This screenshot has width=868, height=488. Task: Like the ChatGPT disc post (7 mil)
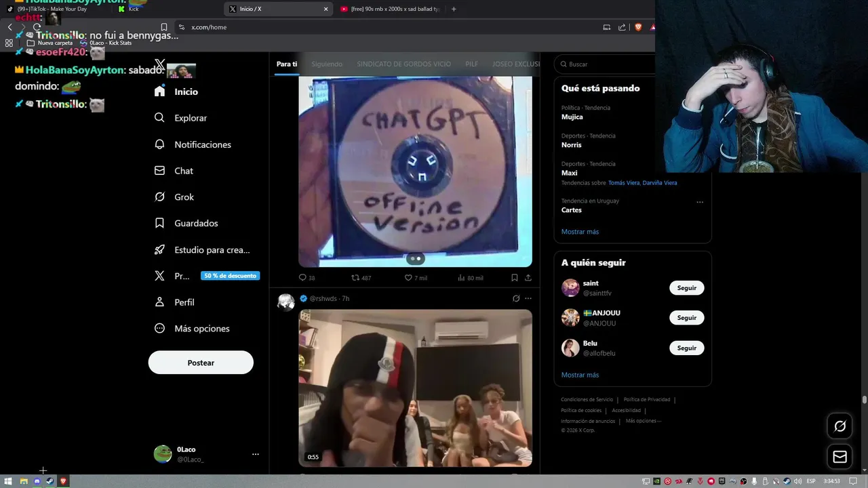coord(416,278)
